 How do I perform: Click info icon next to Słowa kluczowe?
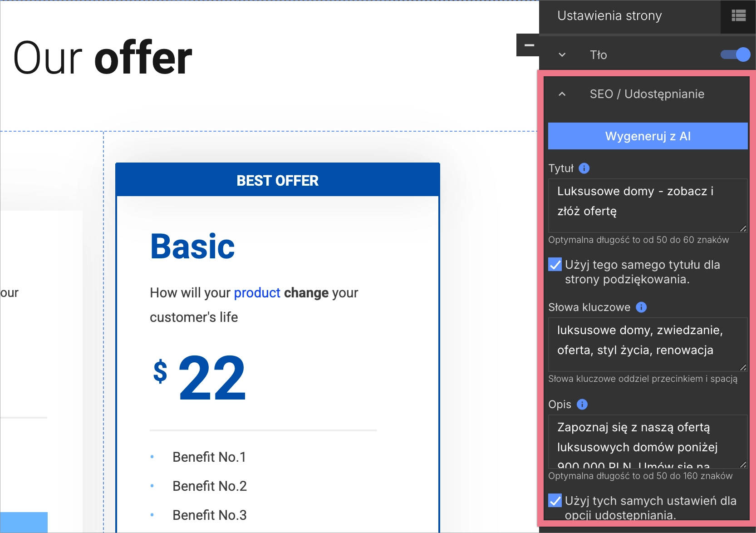click(641, 307)
